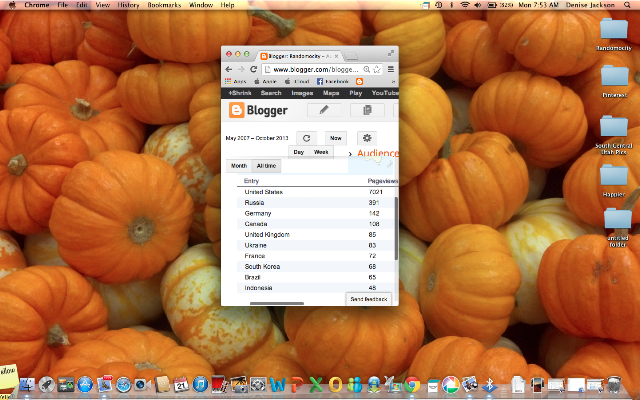Close the Blogger browser tab
This screenshot has height=400, width=640.
coord(337,56)
